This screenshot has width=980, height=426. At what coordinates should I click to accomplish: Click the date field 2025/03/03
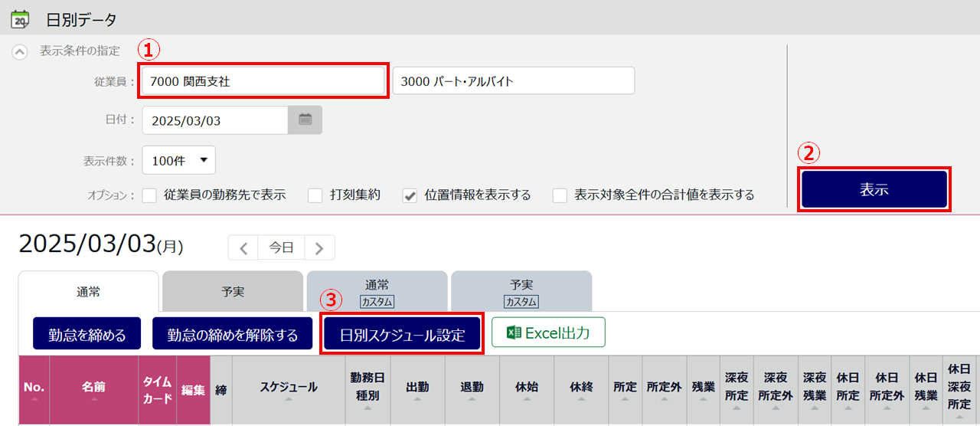click(215, 120)
